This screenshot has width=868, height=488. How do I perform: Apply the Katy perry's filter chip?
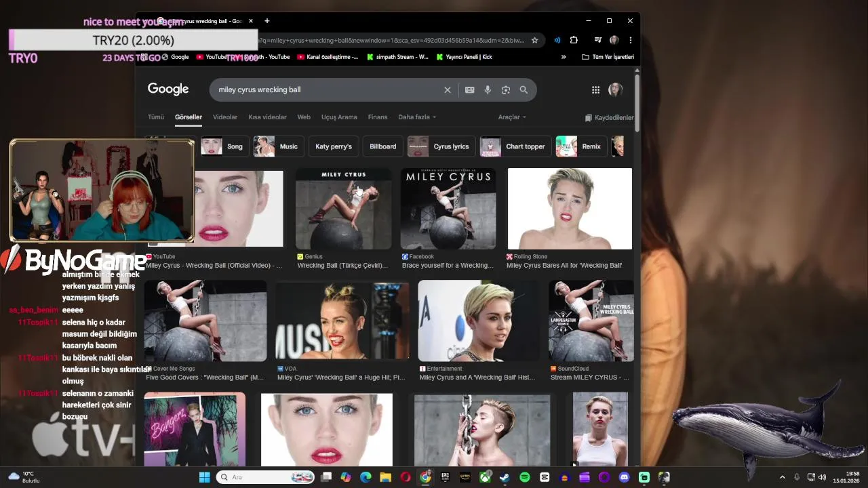334,146
